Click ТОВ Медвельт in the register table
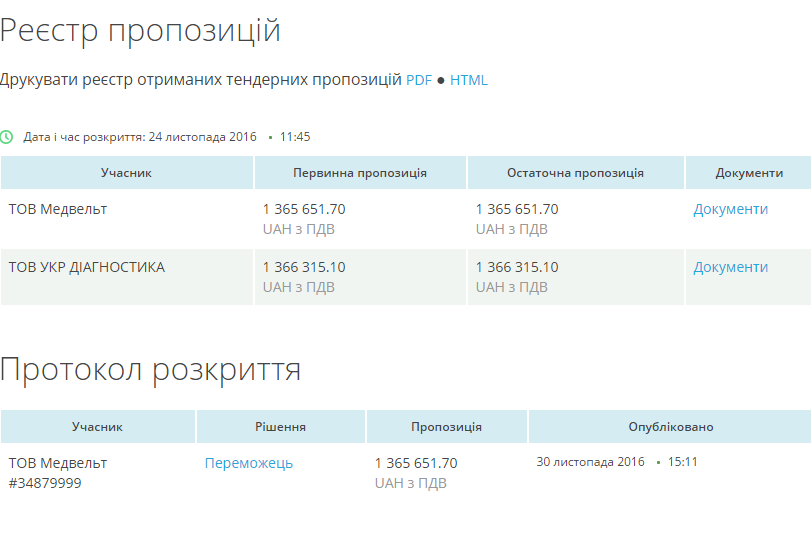 (x=58, y=209)
